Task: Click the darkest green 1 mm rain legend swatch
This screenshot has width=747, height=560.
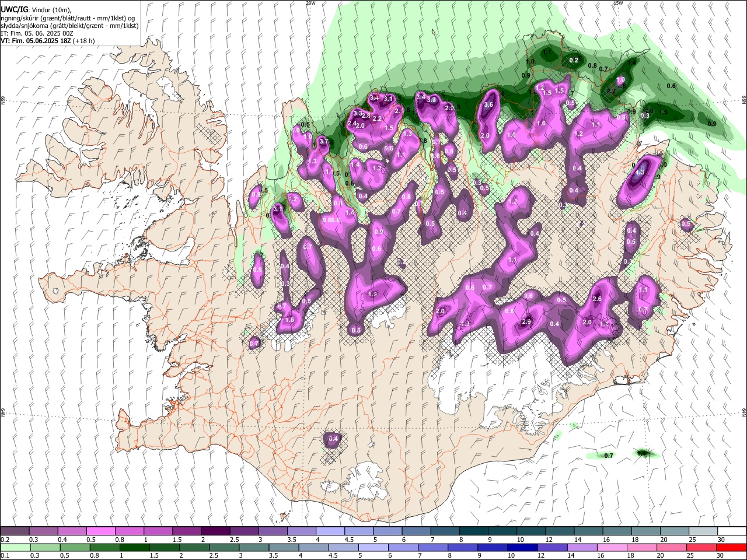Action: point(134,547)
